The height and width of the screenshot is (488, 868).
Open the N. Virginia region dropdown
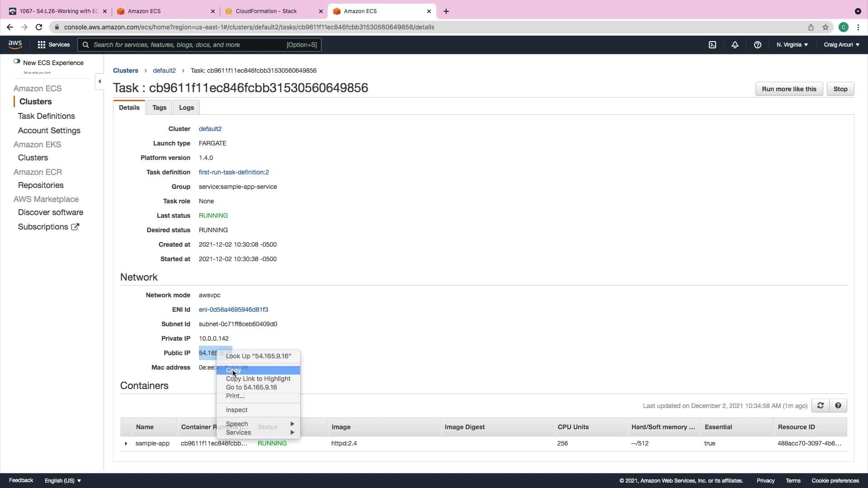[792, 45]
